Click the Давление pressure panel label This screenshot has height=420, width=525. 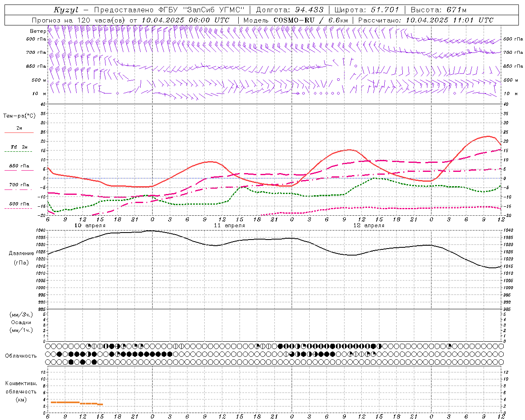pyautogui.click(x=21, y=253)
